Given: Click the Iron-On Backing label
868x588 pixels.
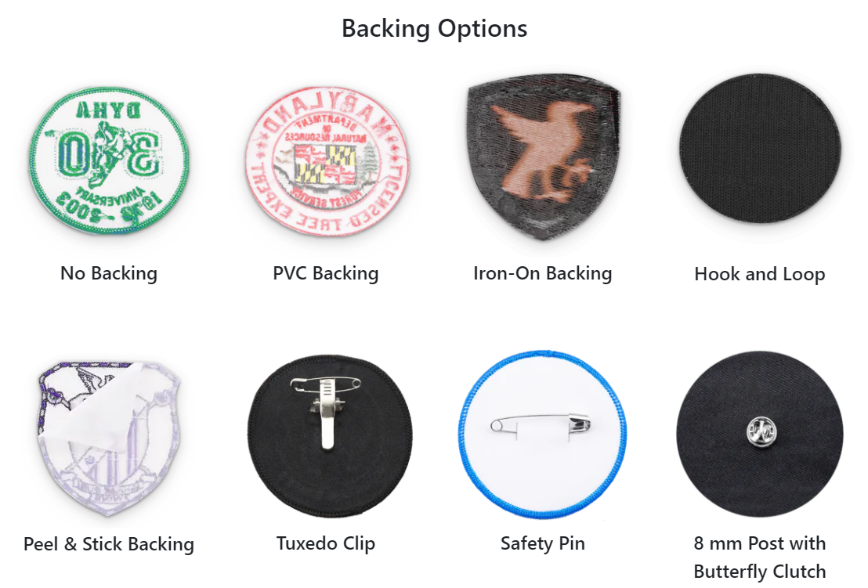Looking at the screenshot, I should click(542, 273).
